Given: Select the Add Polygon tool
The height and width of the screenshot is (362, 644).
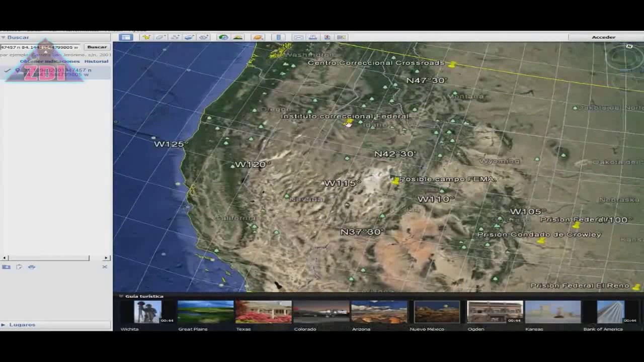Looking at the screenshot, I should 160,37.
